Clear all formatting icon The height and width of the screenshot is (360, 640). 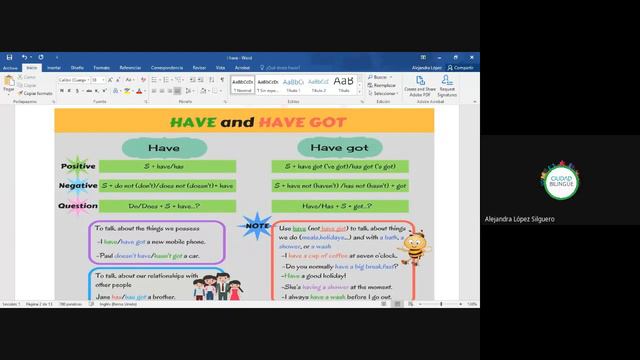143,80
